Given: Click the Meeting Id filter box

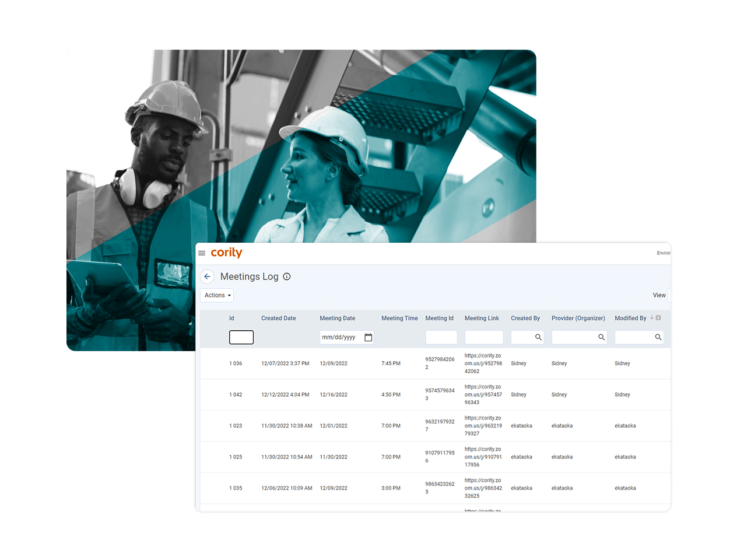Looking at the screenshot, I should [x=441, y=337].
